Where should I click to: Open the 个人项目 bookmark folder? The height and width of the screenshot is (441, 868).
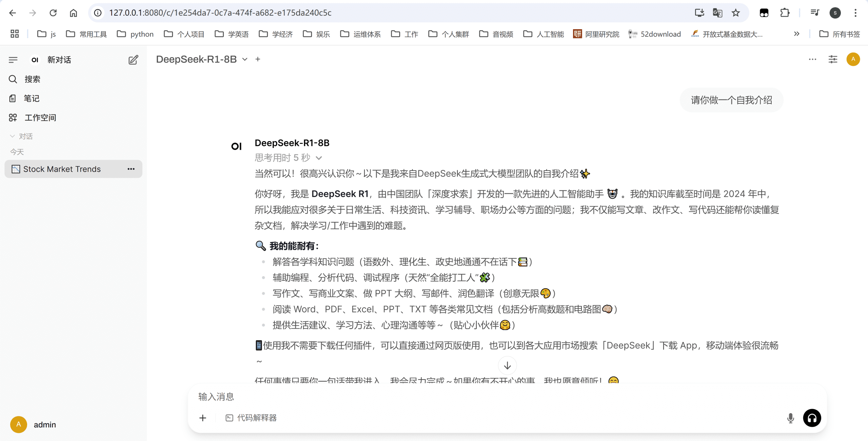click(184, 34)
